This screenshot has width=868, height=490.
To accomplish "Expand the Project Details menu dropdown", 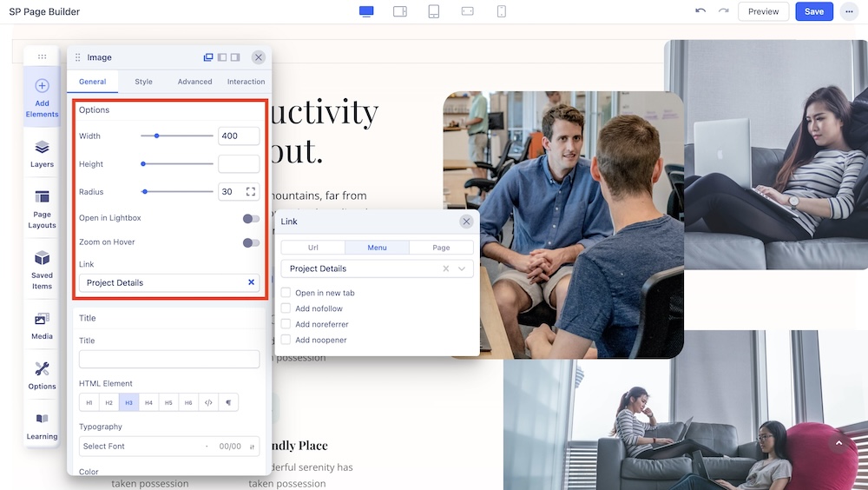I will pyautogui.click(x=462, y=269).
